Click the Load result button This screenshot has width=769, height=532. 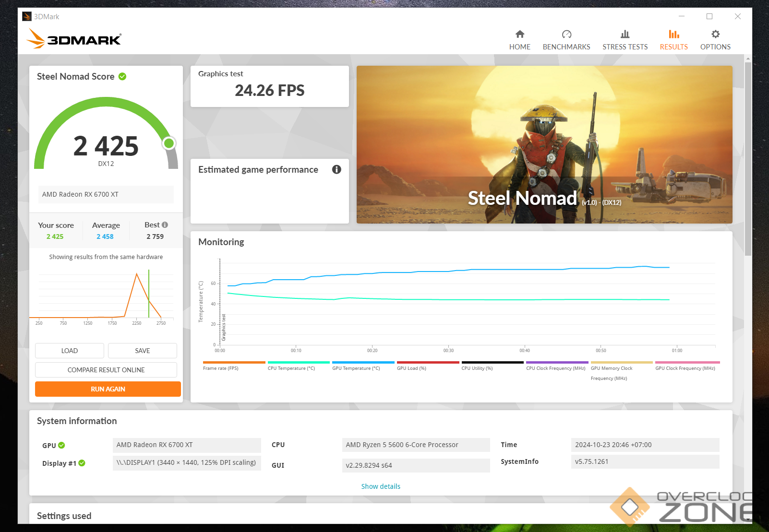click(70, 351)
